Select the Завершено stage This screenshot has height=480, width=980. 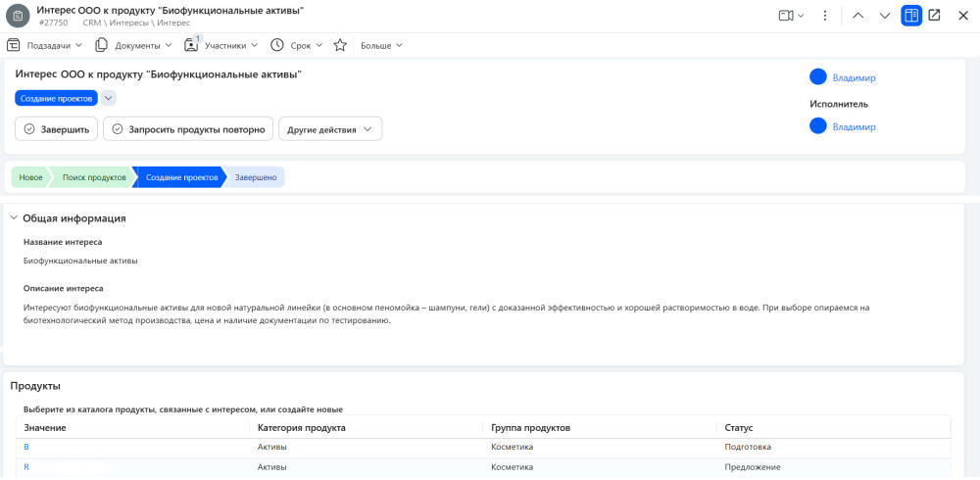click(257, 177)
